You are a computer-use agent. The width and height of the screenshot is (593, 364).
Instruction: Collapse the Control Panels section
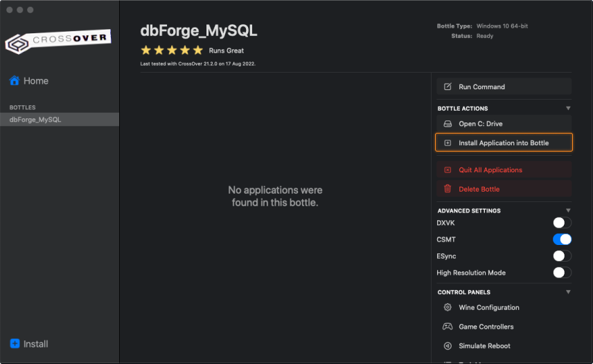[568, 292]
